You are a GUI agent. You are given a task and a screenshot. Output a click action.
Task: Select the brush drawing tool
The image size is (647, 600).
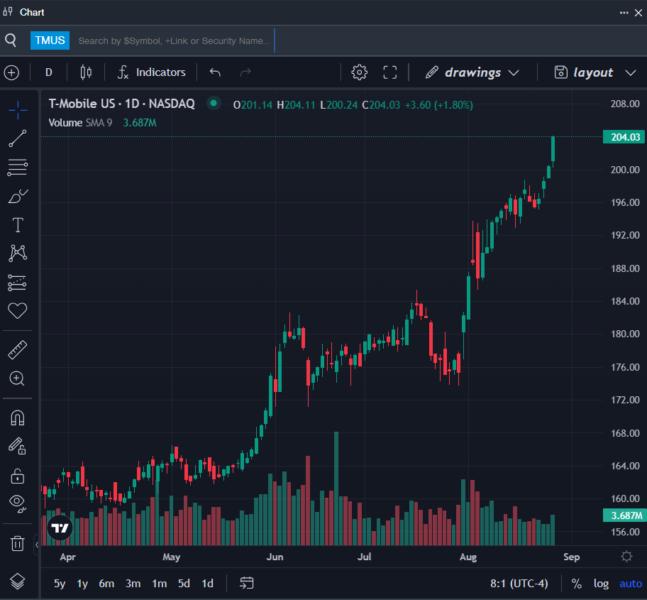pyautogui.click(x=17, y=196)
